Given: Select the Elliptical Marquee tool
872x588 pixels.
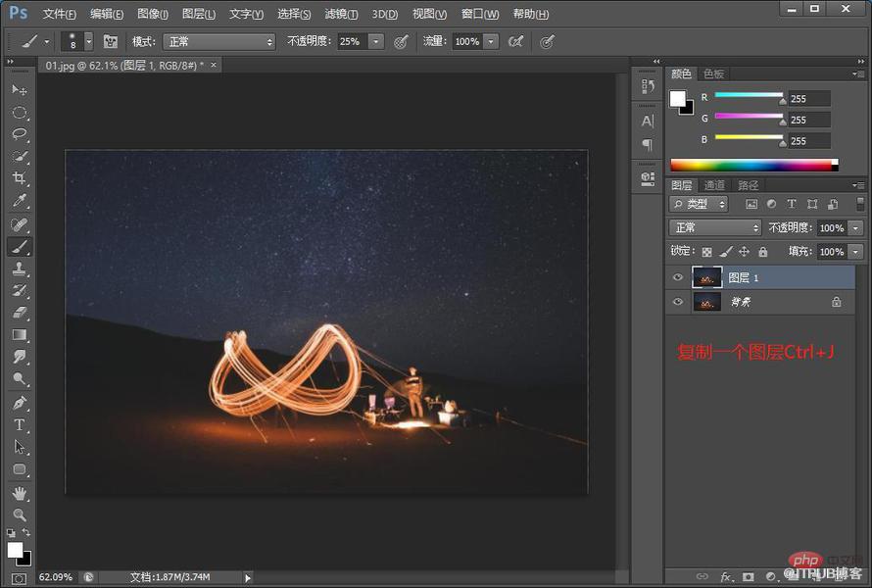Looking at the screenshot, I should click(19, 113).
